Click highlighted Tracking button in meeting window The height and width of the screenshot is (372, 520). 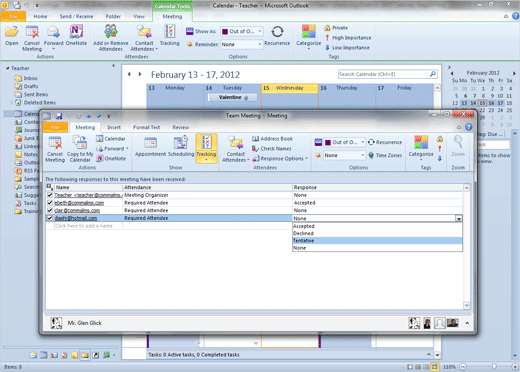pyautogui.click(x=206, y=148)
